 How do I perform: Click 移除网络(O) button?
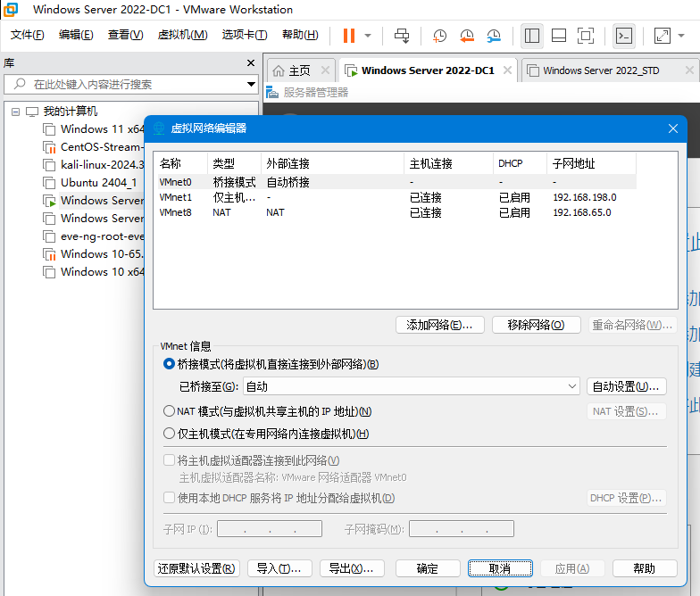(x=536, y=325)
